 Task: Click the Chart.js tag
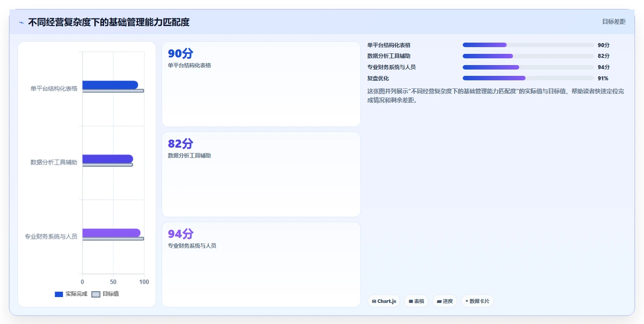pos(384,301)
